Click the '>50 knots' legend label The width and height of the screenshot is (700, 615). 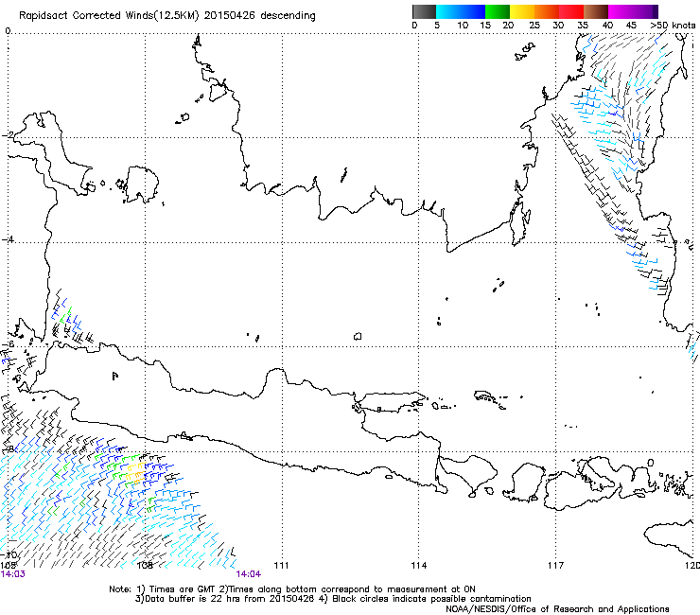click(x=673, y=25)
